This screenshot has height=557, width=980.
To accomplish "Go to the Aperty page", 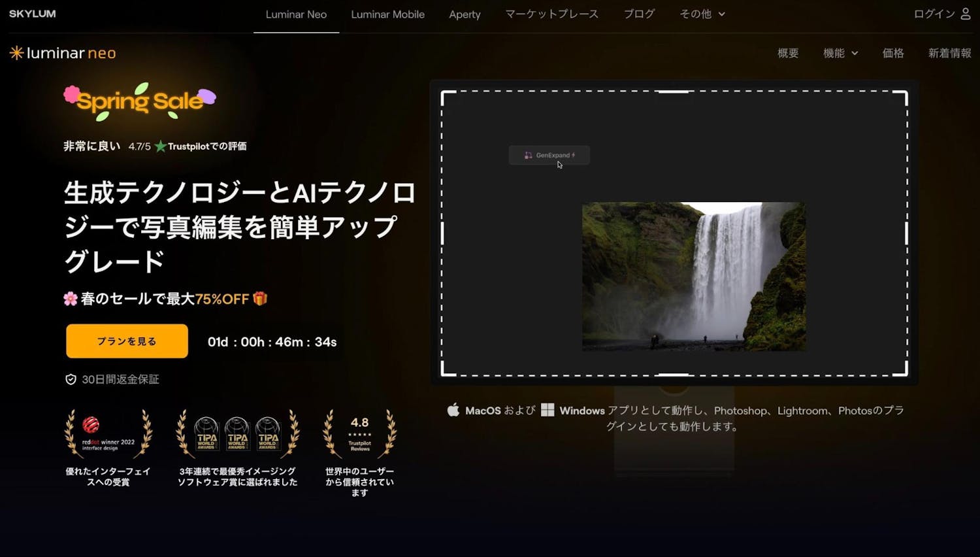I will [x=465, y=14].
